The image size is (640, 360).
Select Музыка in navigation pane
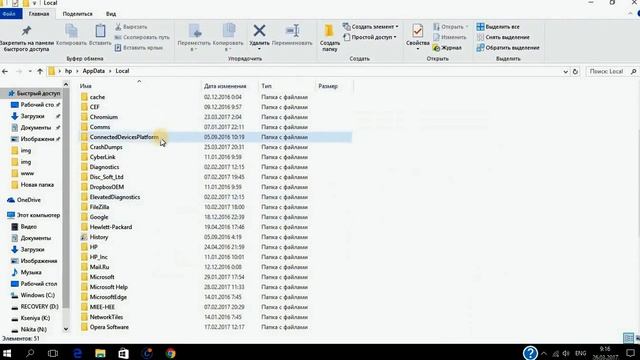pos(31,272)
